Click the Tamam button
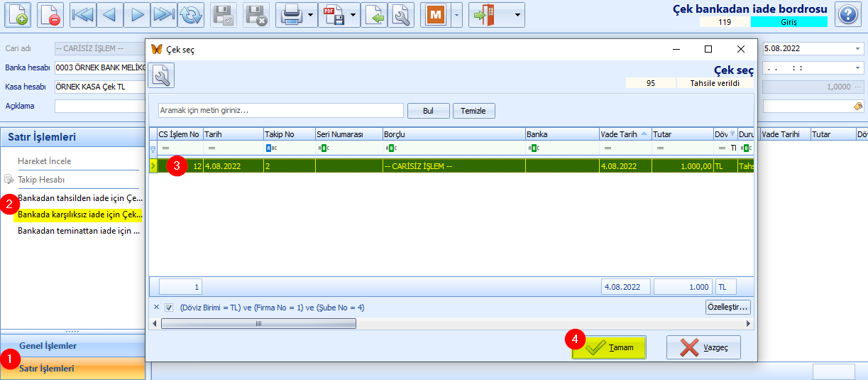 [610, 347]
